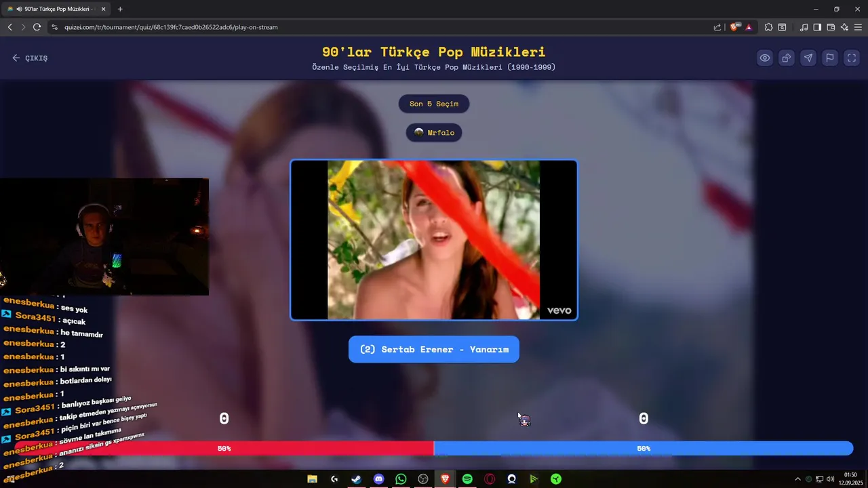The height and width of the screenshot is (488, 868).
Task: Click the Brave browser taskbar icon
Action: 445,479
